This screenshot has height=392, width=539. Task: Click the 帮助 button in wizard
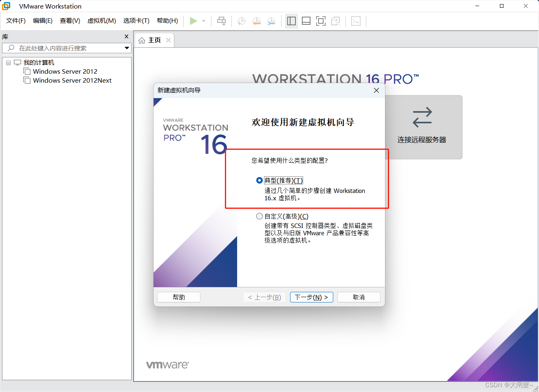click(179, 297)
